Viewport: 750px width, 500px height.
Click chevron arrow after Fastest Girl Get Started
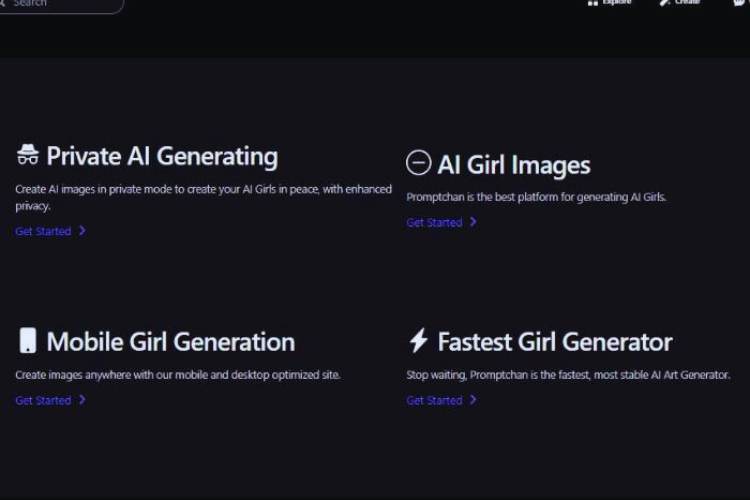(473, 400)
